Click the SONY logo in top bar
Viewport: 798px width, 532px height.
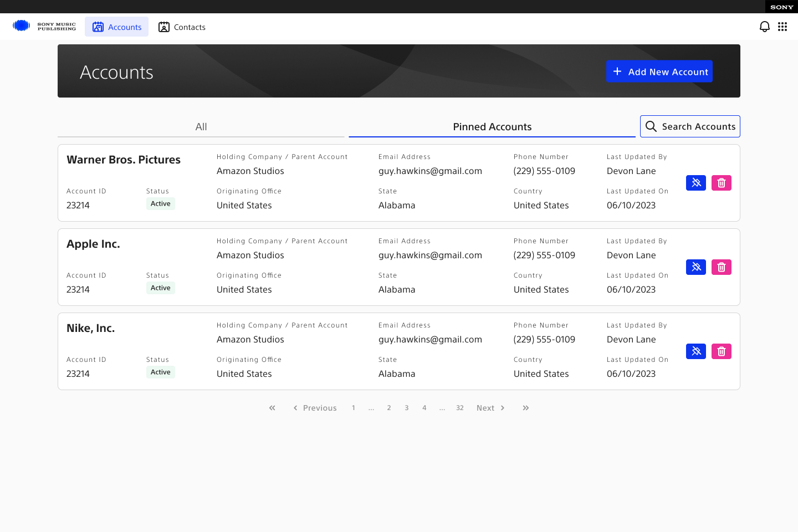tap(782, 7)
